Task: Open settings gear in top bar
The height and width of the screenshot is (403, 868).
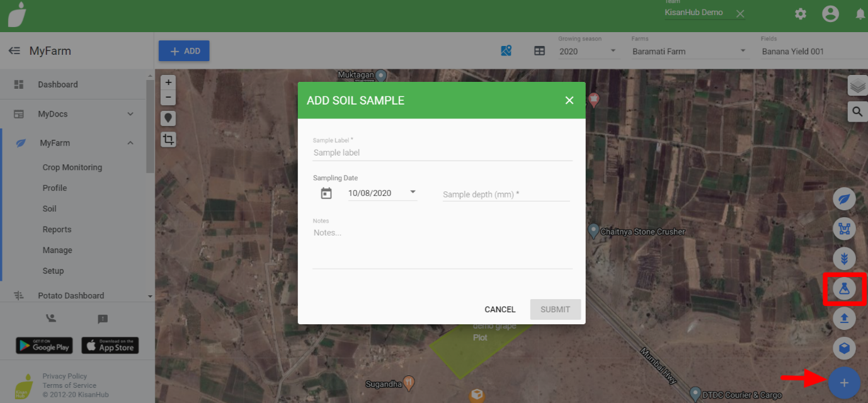Action: coord(801,14)
